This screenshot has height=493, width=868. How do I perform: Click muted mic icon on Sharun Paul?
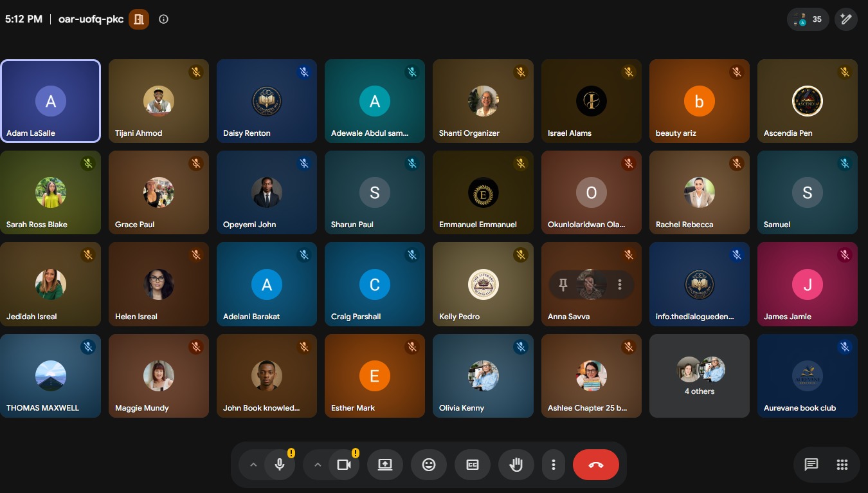coord(413,163)
